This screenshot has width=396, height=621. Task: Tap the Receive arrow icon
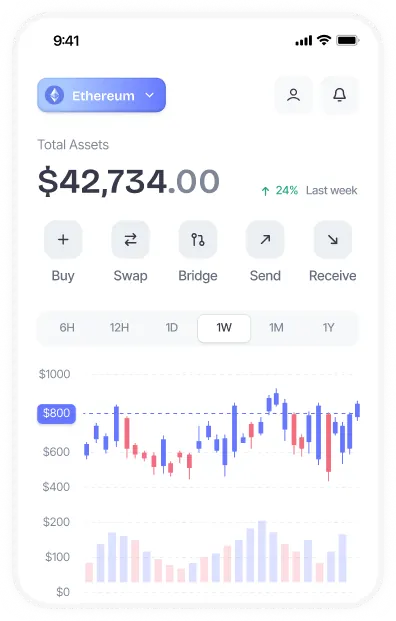tap(333, 240)
